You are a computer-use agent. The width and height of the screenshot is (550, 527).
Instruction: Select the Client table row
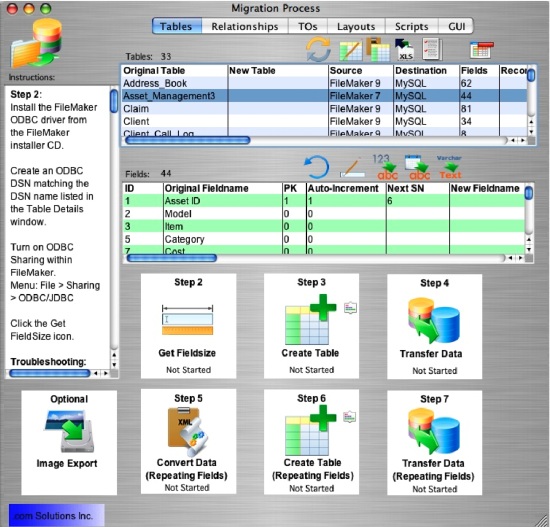coord(324,121)
